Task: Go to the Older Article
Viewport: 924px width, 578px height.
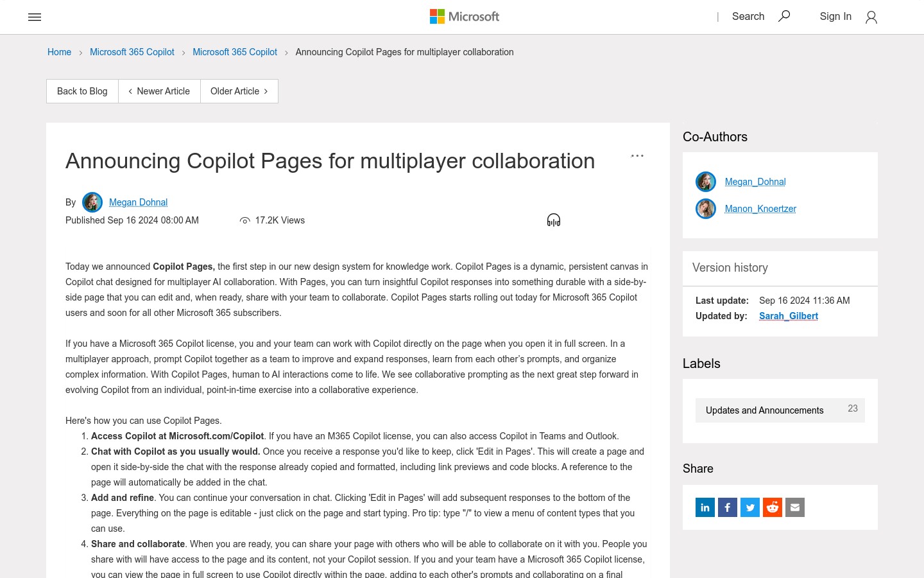Action: pyautogui.click(x=239, y=91)
